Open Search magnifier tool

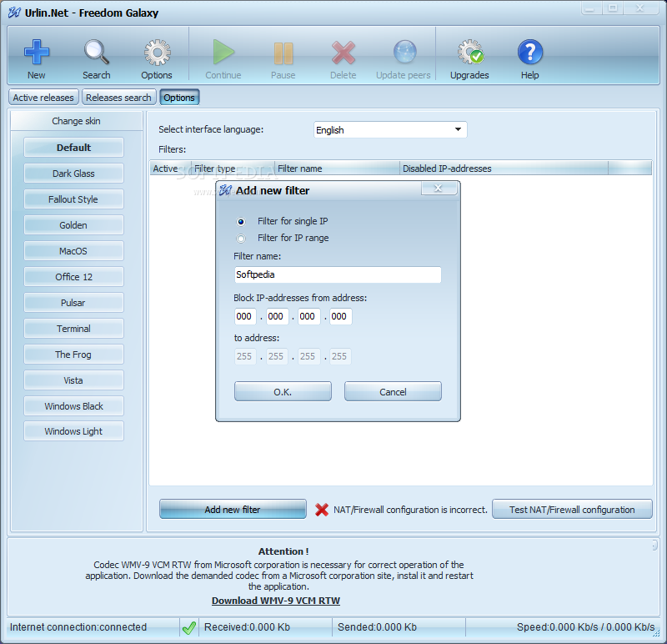[97, 53]
